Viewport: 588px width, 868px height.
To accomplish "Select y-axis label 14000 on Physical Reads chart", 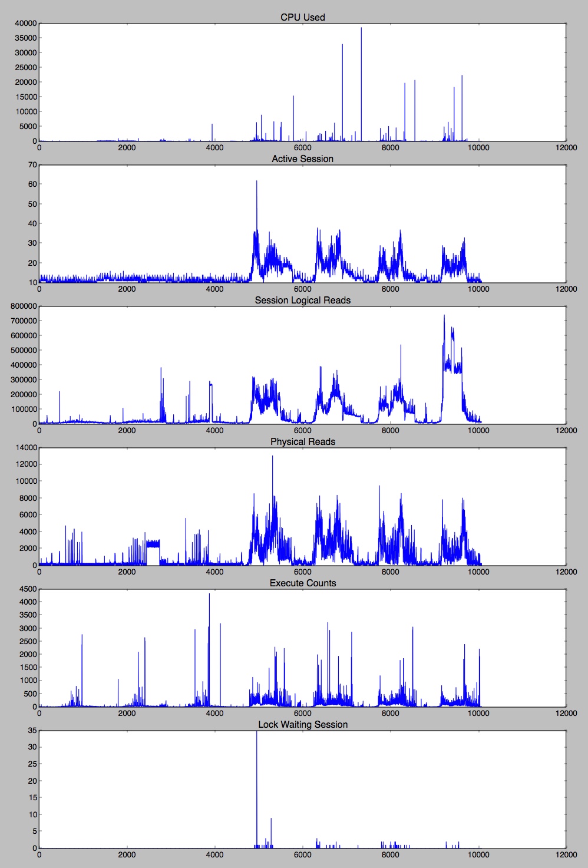I will coord(25,447).
